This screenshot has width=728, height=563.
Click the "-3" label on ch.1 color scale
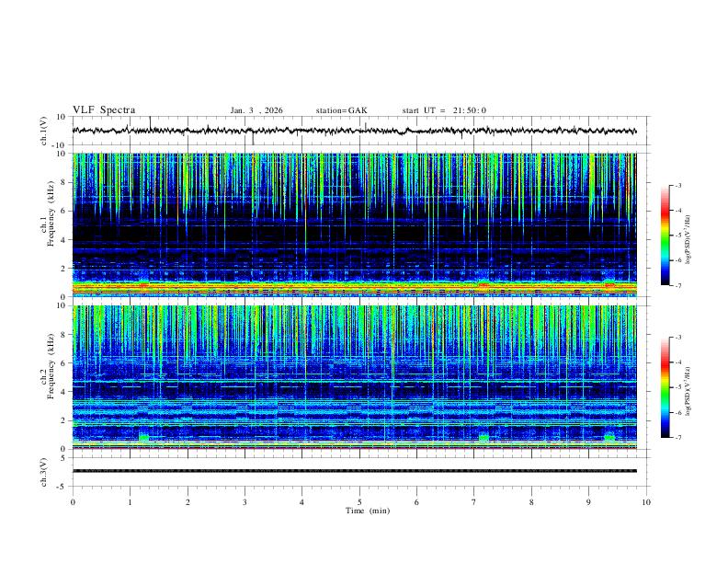point(677,185)
